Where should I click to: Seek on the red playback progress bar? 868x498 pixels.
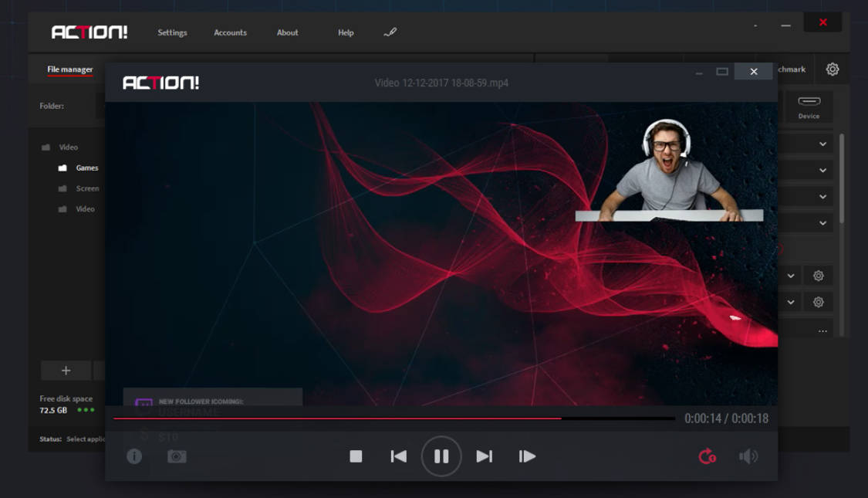[x=394, y=418]
